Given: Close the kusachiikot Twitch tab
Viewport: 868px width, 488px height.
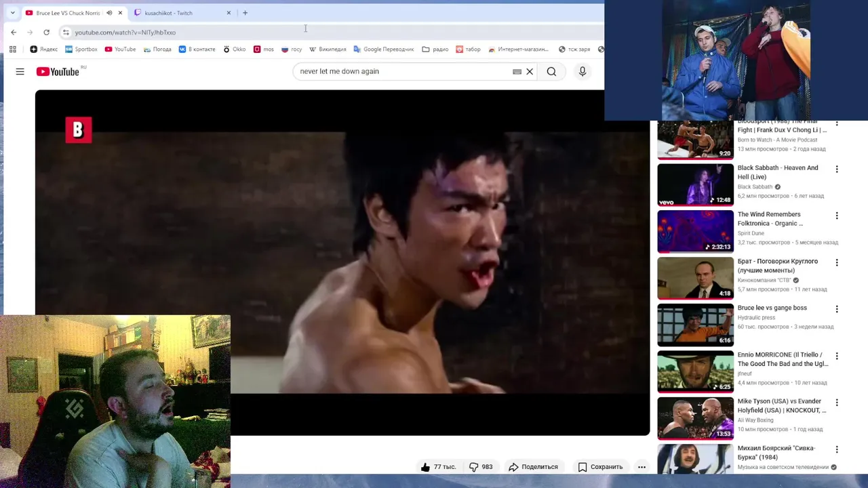Looking at the screenshot, I should 229,13.
